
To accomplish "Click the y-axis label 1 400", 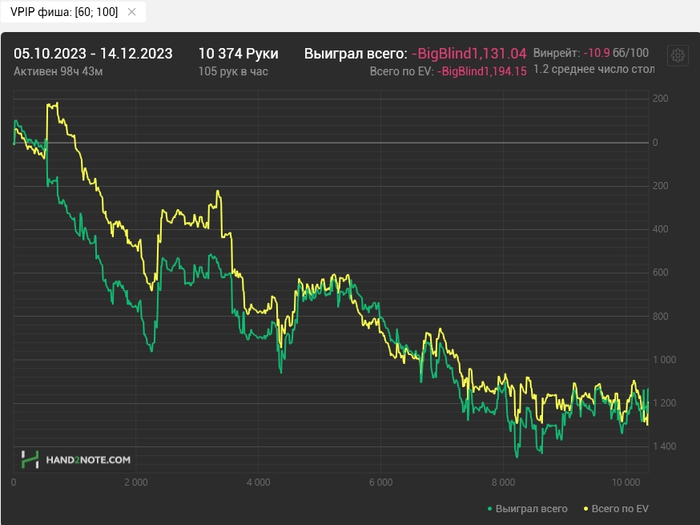I will point(664,446).
